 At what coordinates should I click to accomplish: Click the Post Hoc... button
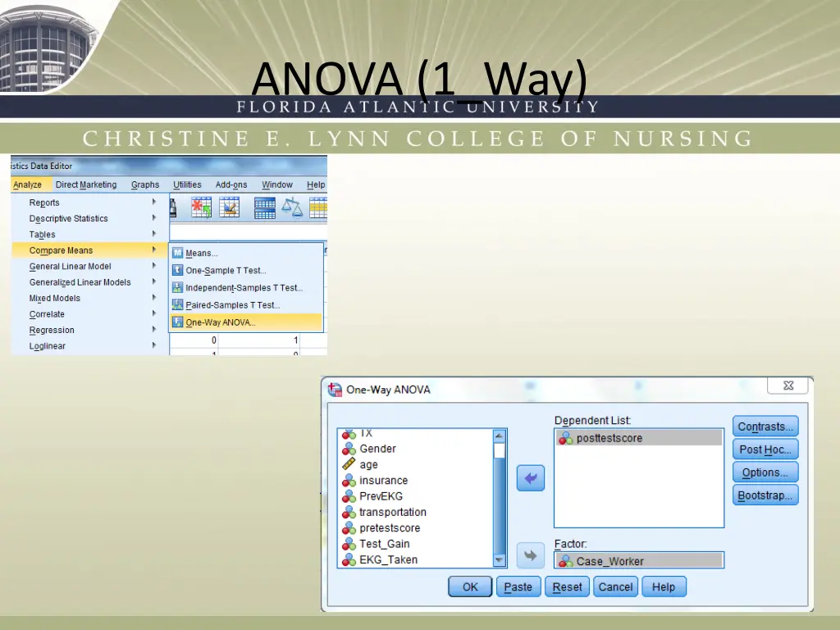pyautogui.click(x=765, y=450)
